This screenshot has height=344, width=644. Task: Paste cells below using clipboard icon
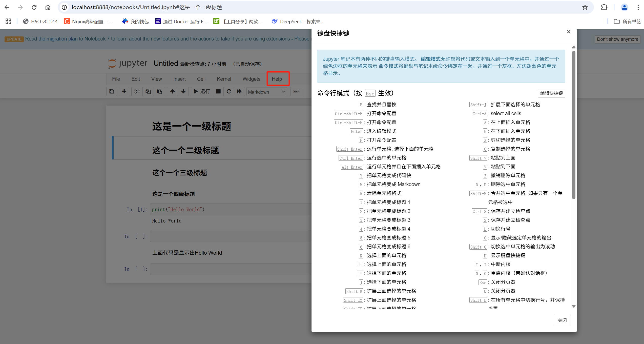[x=159, y=92]
